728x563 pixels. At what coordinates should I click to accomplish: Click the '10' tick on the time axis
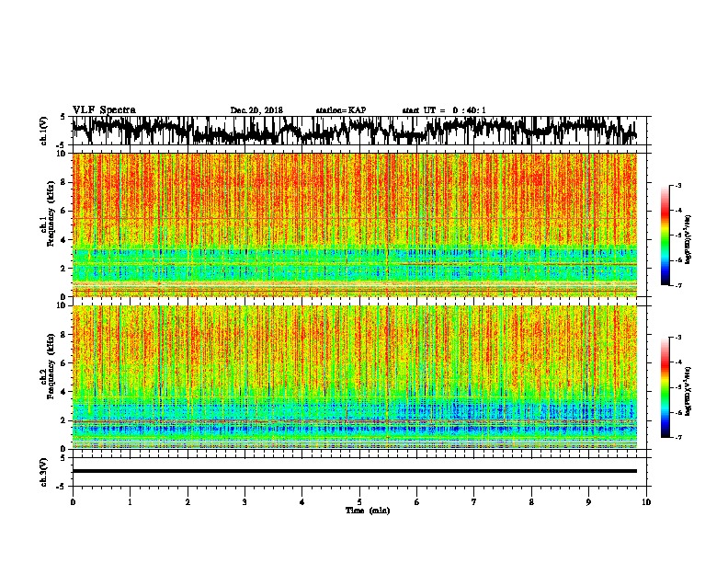tap(646, 501)
